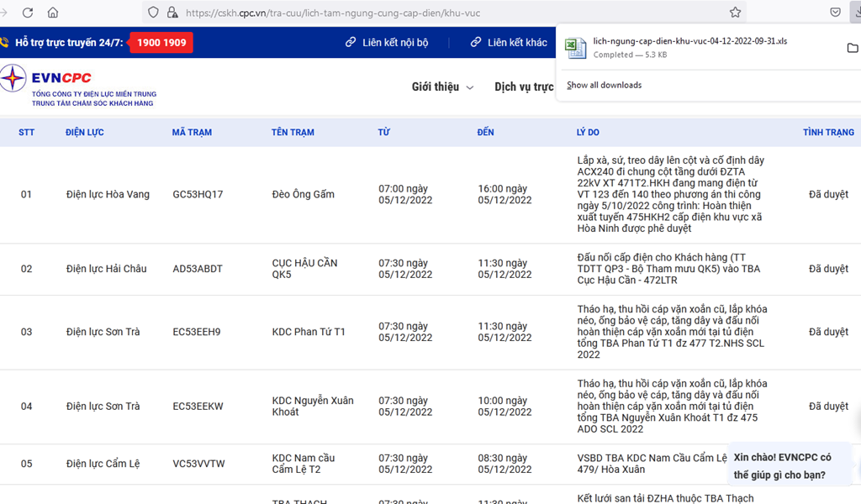Image resolution: width=861 pixels, height=504 pixels.
Task: Click the TÌNH TRẠNG column header
Action: 828,132
